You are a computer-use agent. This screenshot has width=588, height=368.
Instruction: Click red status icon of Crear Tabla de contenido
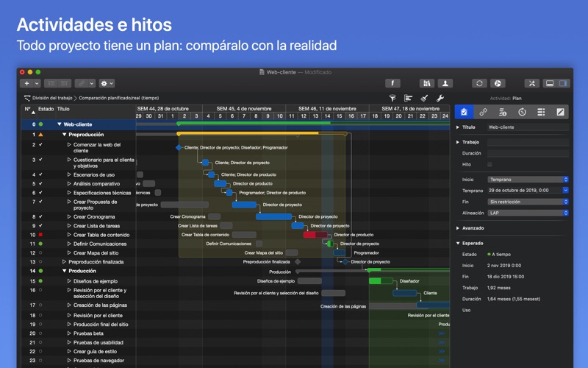pos(40,235)
